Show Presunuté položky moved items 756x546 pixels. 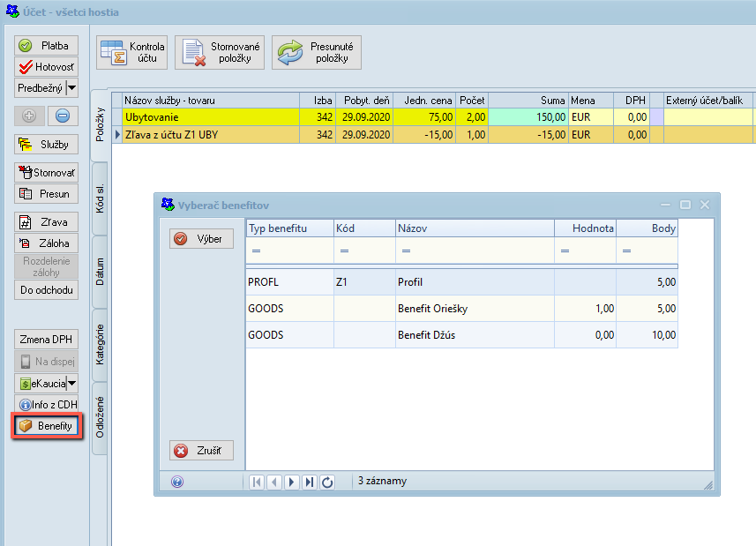(316, 53)
